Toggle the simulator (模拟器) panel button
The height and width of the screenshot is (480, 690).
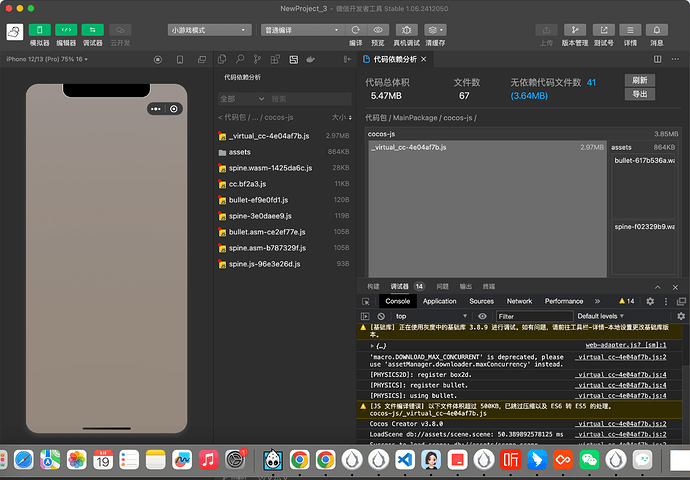pos(40,30)
